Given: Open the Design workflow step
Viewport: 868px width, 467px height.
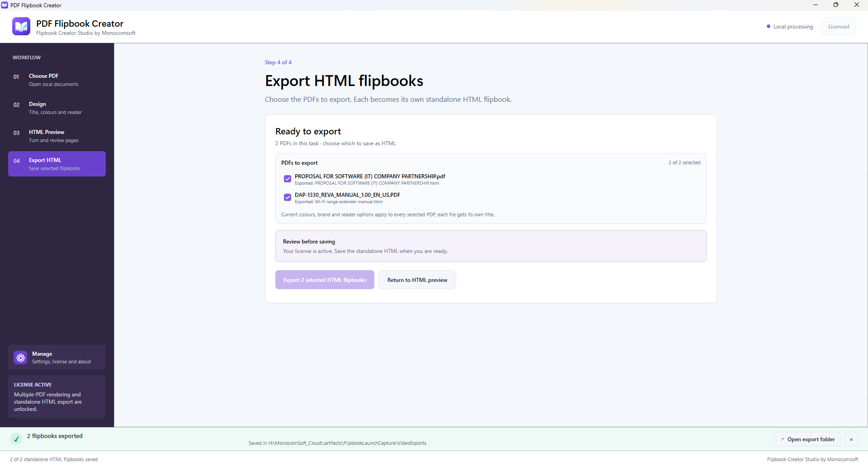Looking at the screenshot, I should tap(57, 108).
